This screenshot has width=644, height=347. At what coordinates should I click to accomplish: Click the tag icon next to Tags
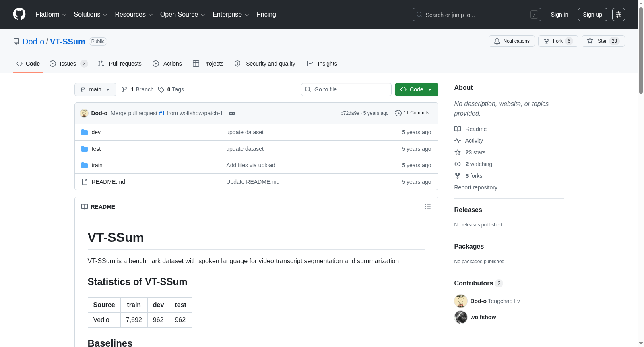pos(161,89)
